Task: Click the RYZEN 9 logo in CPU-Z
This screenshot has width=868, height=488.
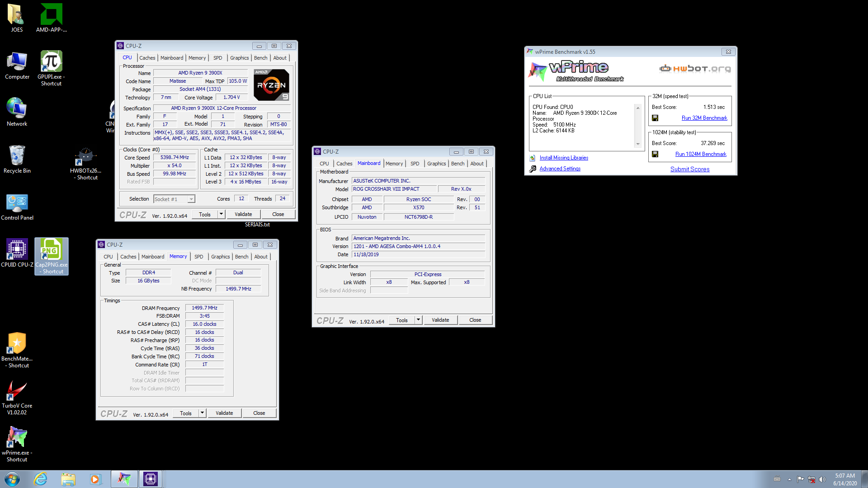Action: tap(271, 85)
